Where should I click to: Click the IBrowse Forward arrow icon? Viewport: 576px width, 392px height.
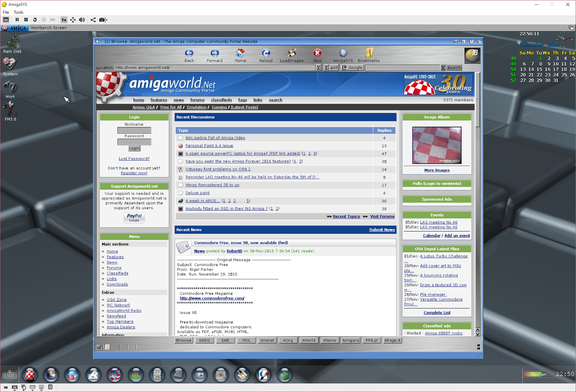pos(215,55)
